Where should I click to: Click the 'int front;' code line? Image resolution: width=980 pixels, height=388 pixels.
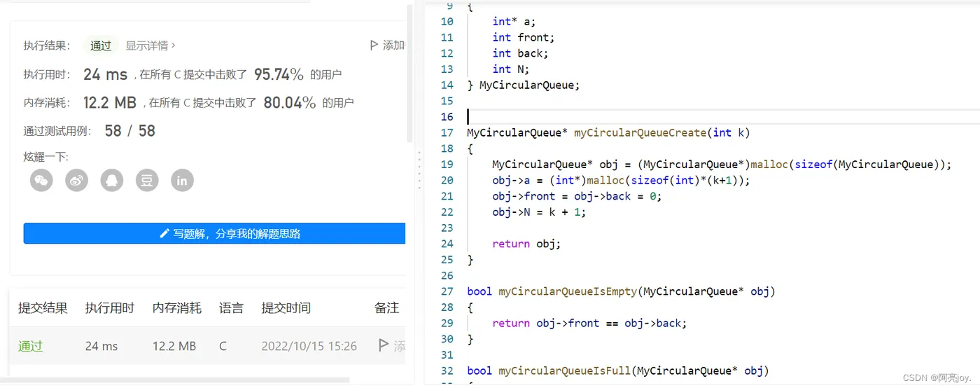pyautogui.click(x=524, y=37)
